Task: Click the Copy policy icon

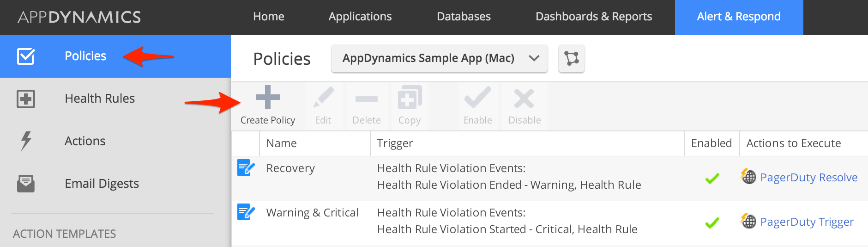Action: [410, 98]
